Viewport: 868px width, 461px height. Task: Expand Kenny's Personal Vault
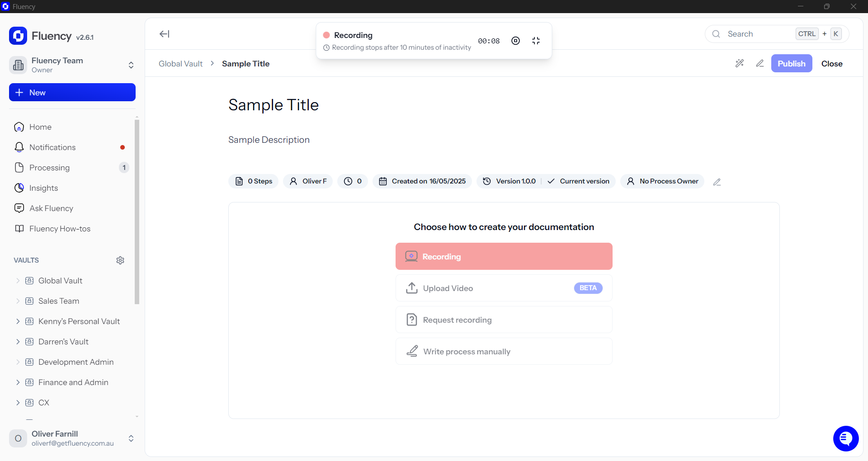tap(18, 321)
